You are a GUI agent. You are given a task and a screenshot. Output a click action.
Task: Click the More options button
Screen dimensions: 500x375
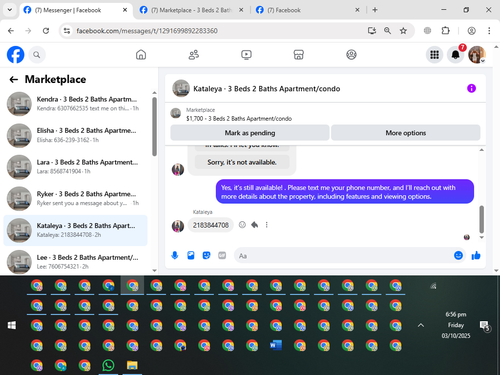tap(406, 133)
